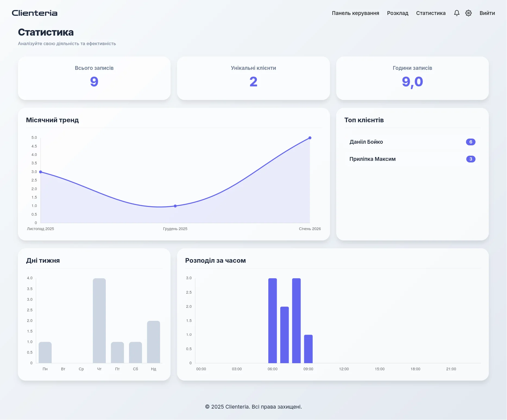Select client Приліпка Максим in Топ клієнтів
The image size is (507, 420).
point(373,159)
